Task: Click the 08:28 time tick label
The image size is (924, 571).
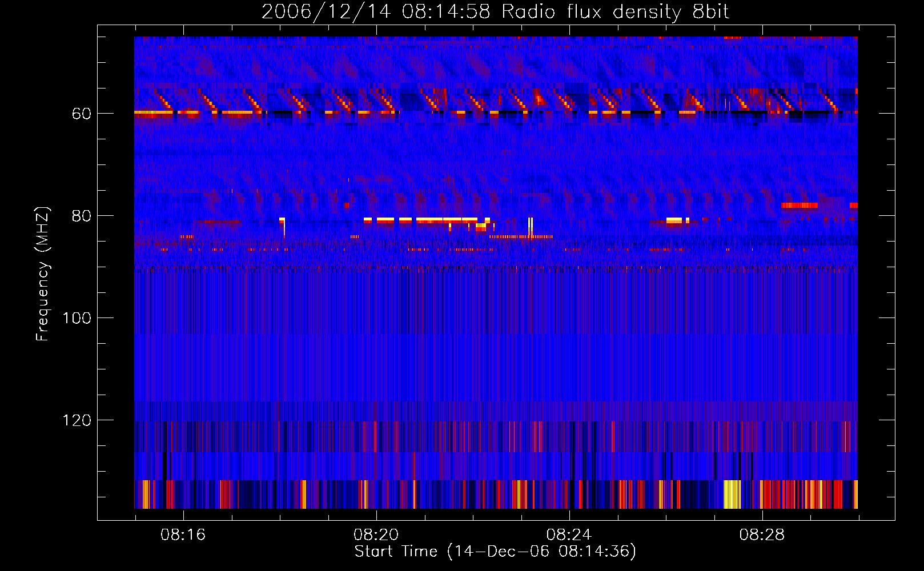Action: tap(762, 535)
